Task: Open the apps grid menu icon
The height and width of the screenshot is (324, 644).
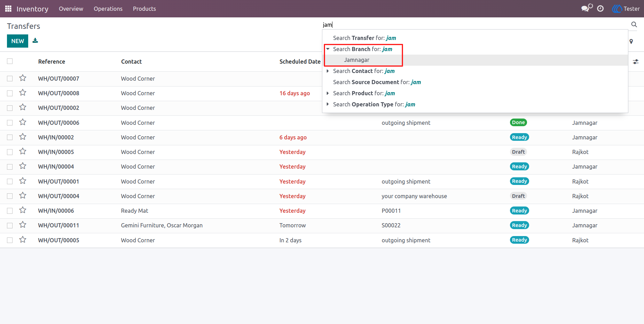Action: 8,9
